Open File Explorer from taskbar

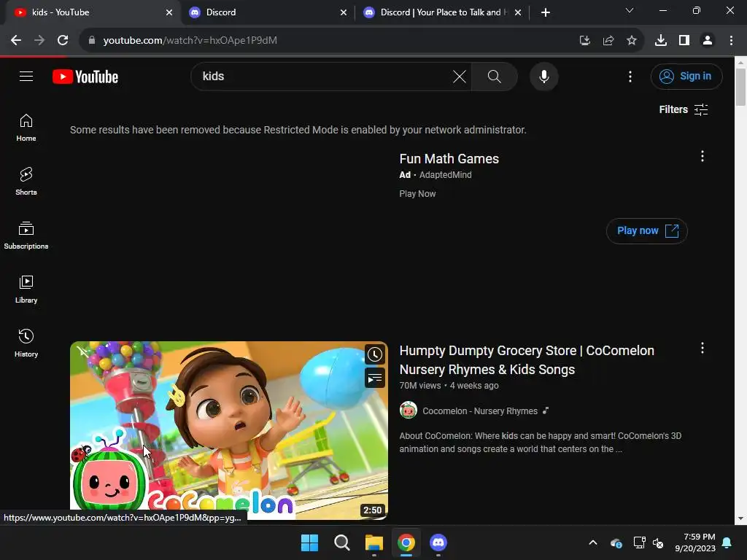[374, 542]
